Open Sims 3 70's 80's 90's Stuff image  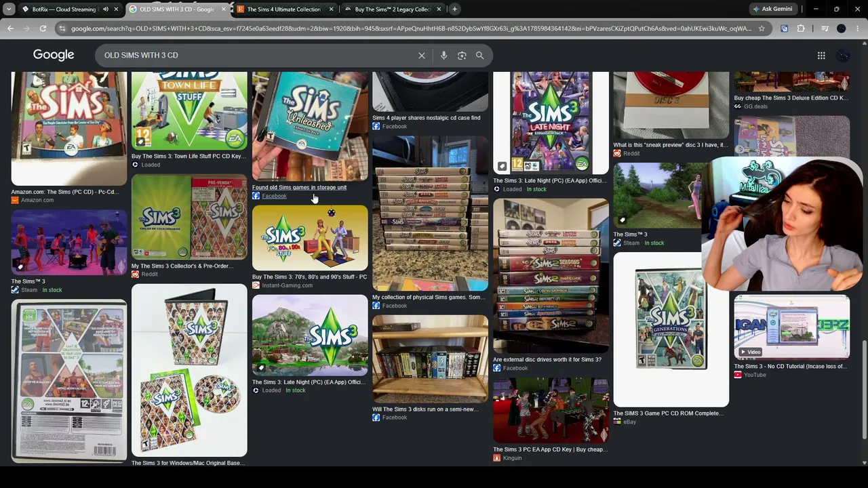click(310, 238)
